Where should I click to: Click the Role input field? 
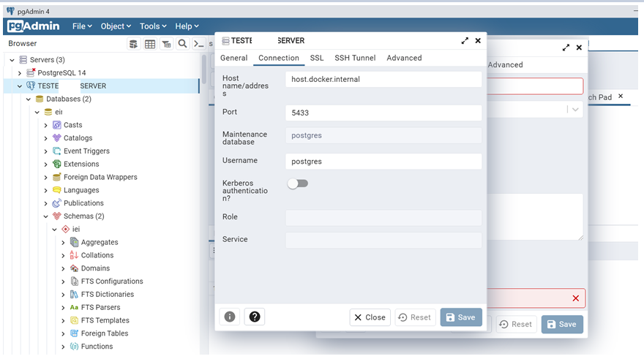click(x=383, y=218)
